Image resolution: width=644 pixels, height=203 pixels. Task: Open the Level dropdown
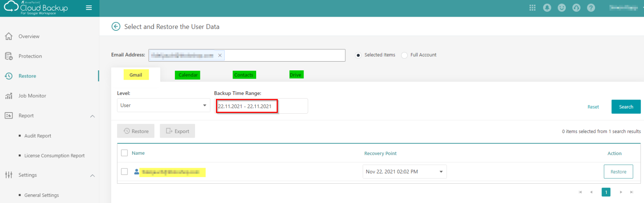click(163, 105)
